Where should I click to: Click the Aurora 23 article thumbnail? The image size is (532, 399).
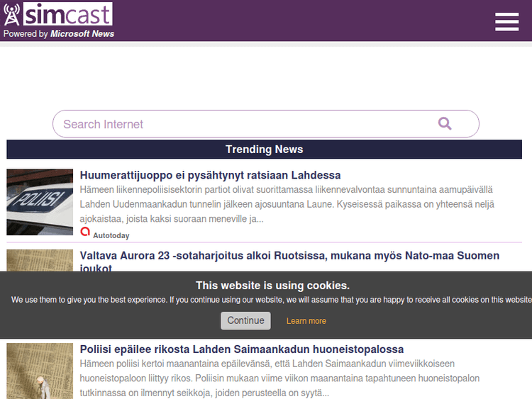pos(40,260)
